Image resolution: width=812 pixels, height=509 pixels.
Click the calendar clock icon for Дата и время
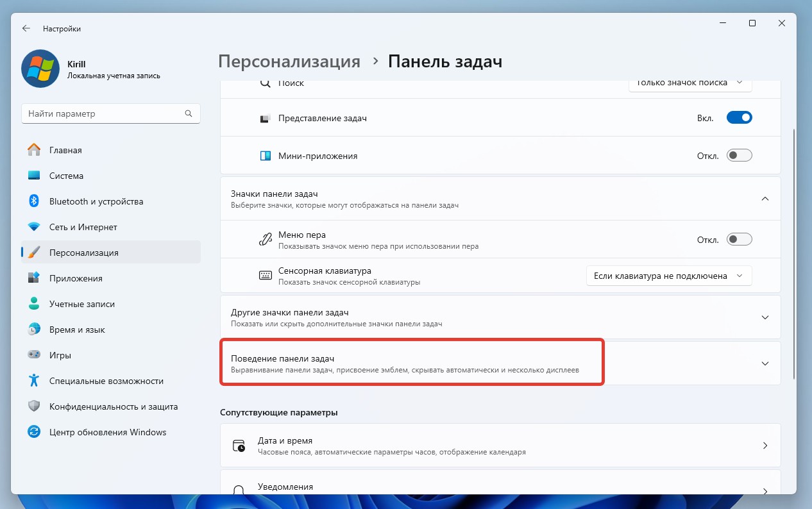click(x=239, y=446)
